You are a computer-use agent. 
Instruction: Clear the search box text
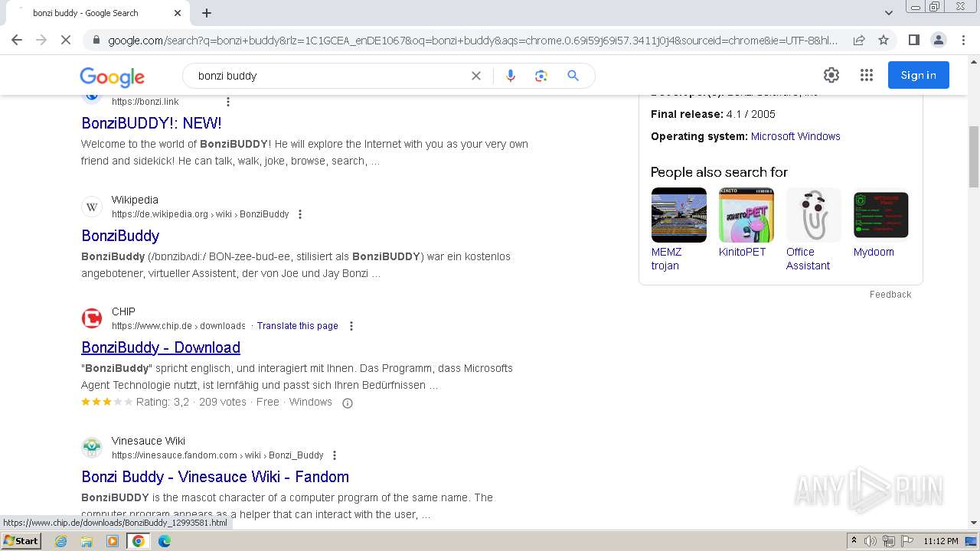pyautogui.click(x=476, y=76)
